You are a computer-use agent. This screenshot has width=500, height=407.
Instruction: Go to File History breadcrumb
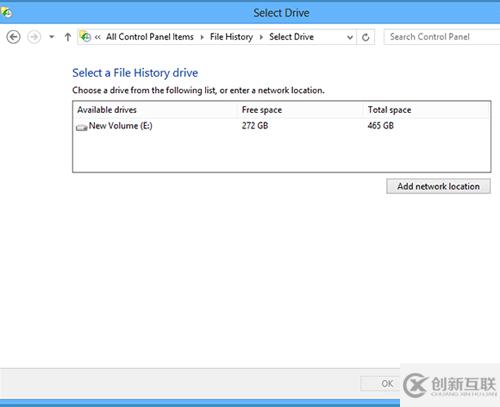click(x=231, y=37)
